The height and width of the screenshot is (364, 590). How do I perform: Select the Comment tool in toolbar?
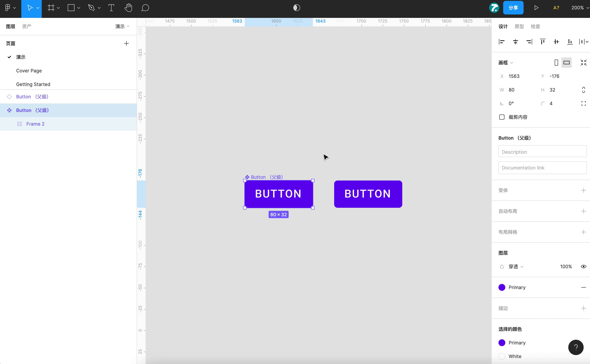(145, 8)
